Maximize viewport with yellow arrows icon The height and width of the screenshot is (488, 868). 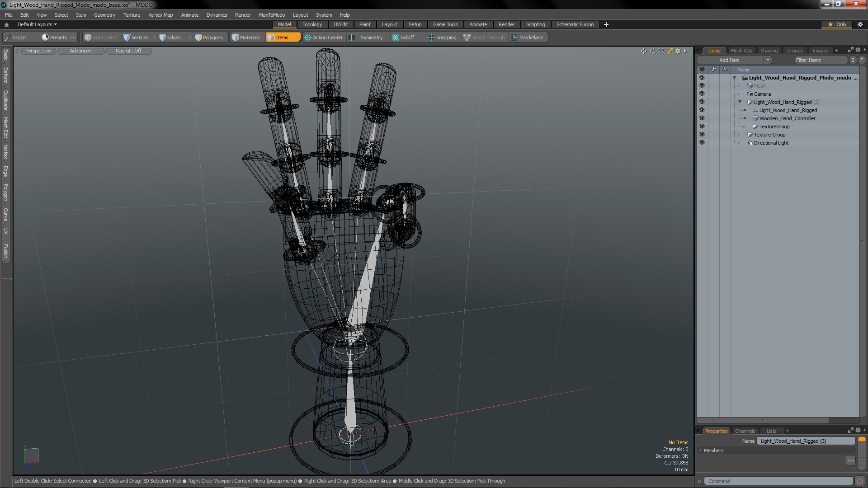(670, 51)
